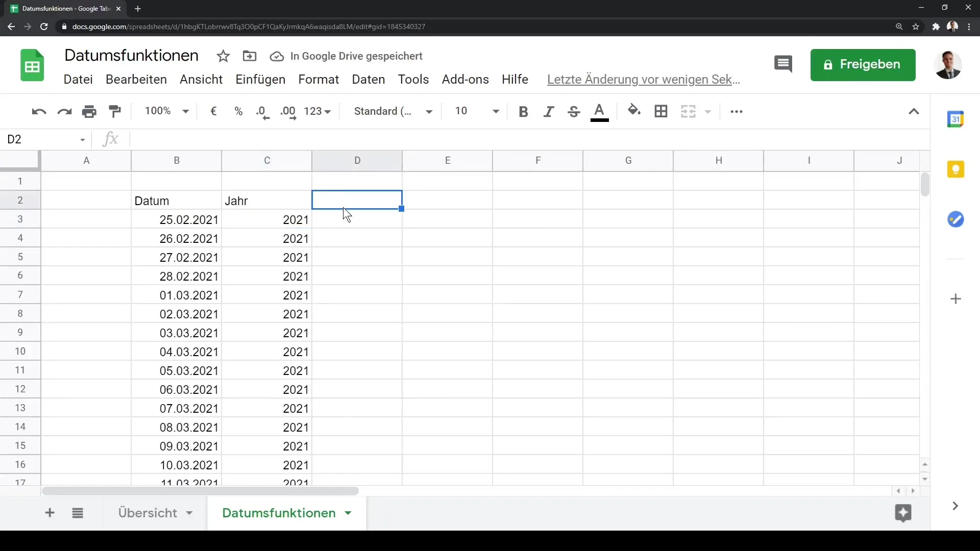
Task: Click the move to folder icon
Action: (x=250, y=56)
